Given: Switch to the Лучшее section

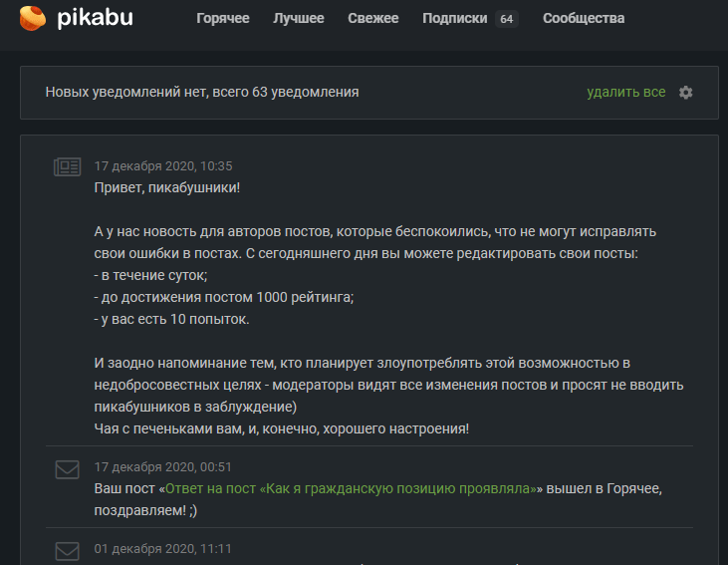Looking at the screenshot, I should click(x=299, y=19).
